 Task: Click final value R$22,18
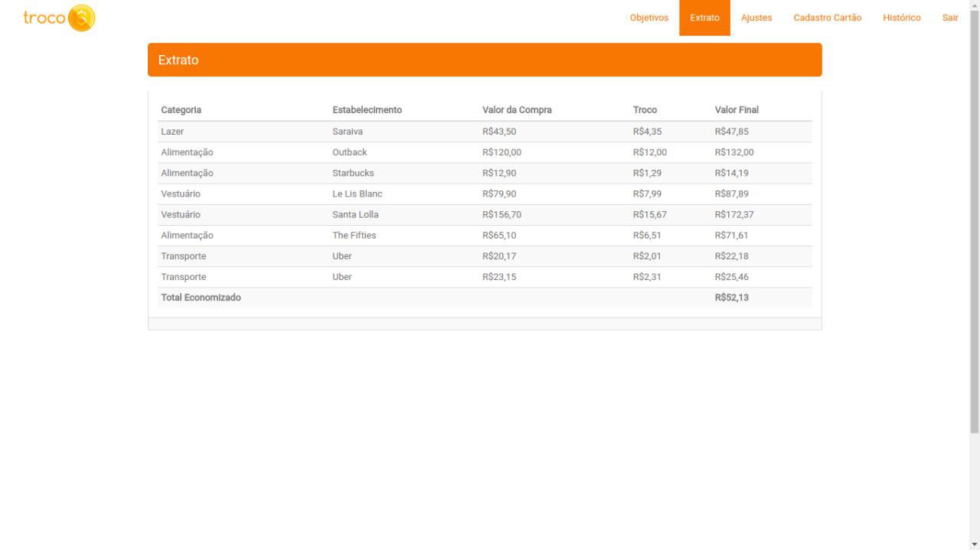click(732, 255)
